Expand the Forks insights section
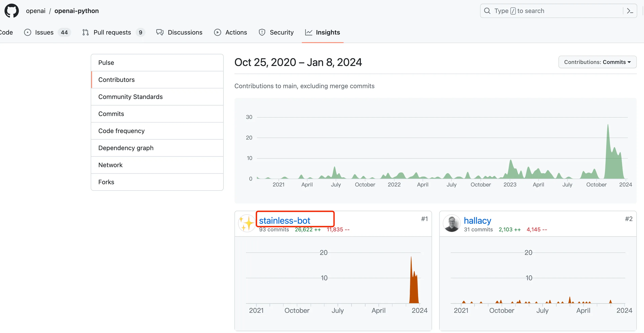 tap(106, 182)
